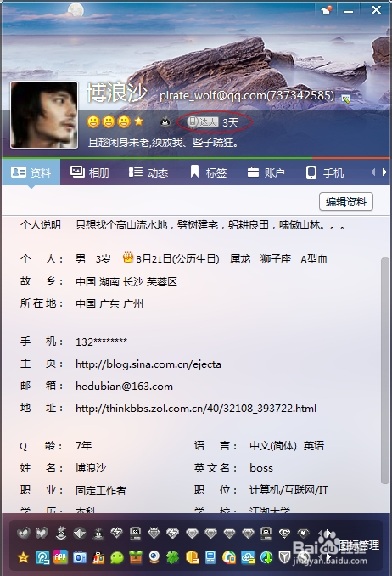The image size is (392, 576).
Task: Click the location 中国 广东 广州
Action: click(109, 304)
